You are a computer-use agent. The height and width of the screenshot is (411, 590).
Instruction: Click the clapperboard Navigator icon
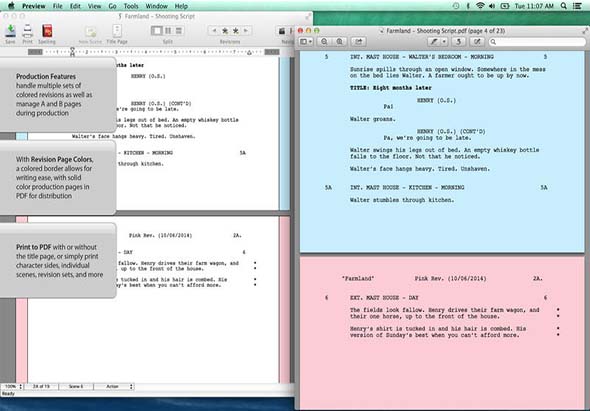(x=282, y=31)
